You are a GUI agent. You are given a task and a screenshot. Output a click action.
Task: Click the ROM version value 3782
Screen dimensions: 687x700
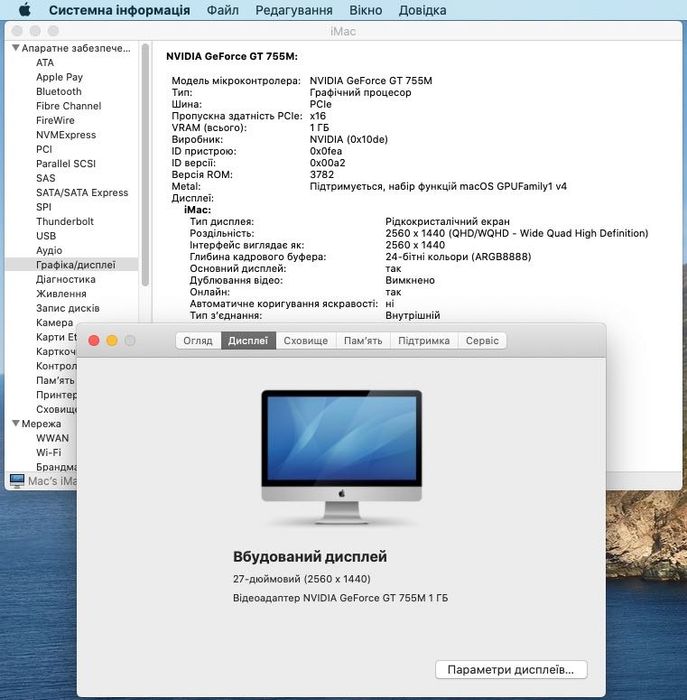(x=322, y=175)
